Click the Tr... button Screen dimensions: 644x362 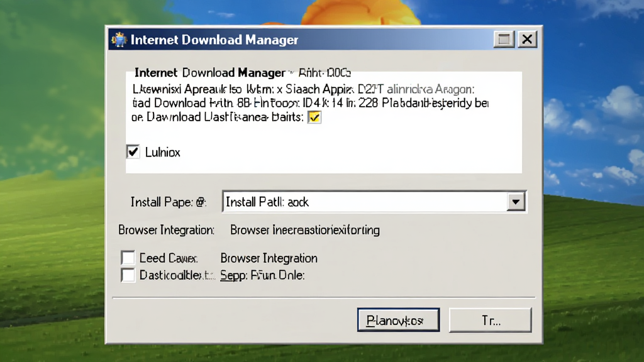coord(491,320)
